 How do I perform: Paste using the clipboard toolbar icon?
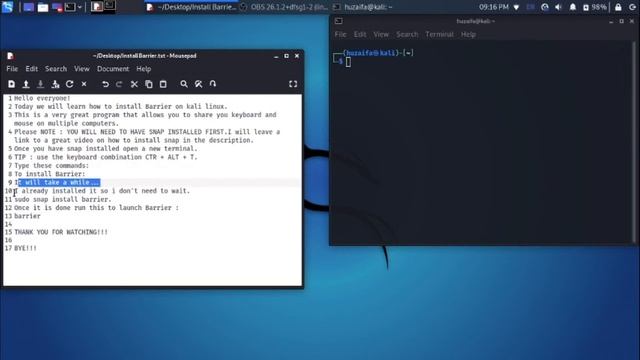pos(163,84)
